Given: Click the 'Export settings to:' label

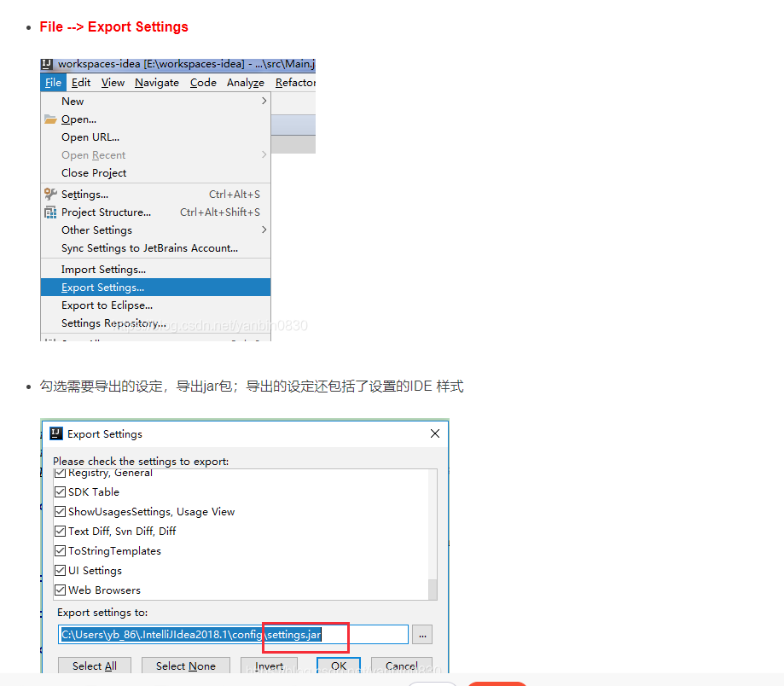Looking at the screenshot, I should (x=102, y=613).
